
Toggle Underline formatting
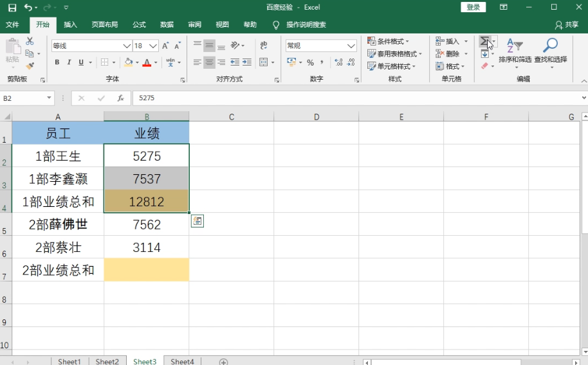click(81, 62)
